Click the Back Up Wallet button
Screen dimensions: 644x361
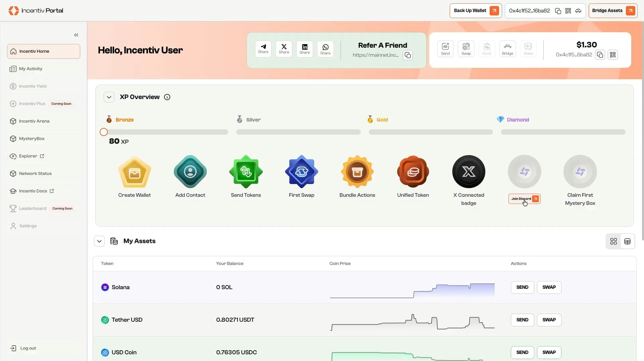tap(476, 11)
